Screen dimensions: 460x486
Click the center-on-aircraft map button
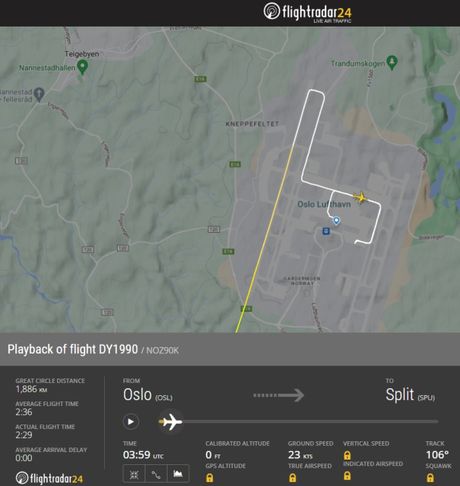[x=134, y=474]
